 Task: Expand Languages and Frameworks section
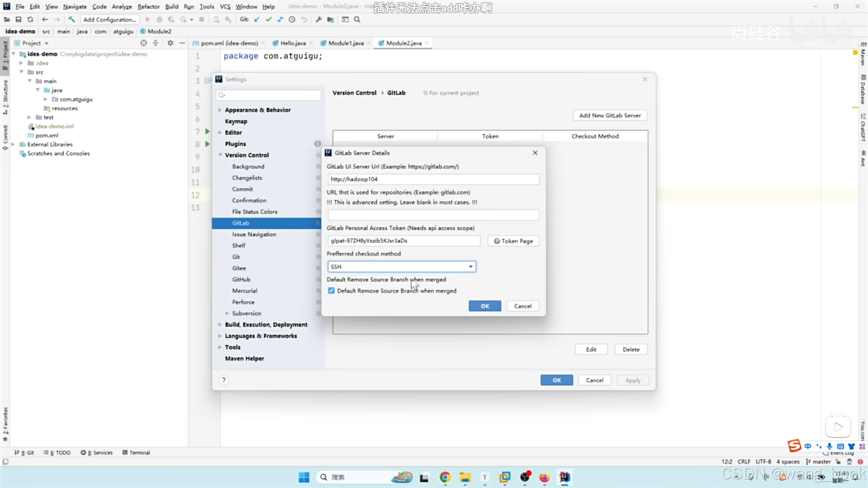(x=220, y=335)
